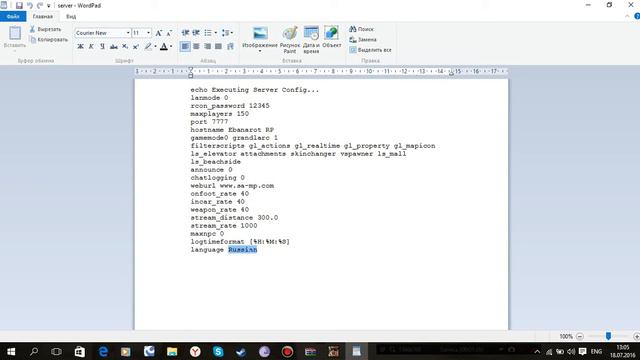Toggle subscript formatting
Screen dimensions: 640x360
point(125,47)
